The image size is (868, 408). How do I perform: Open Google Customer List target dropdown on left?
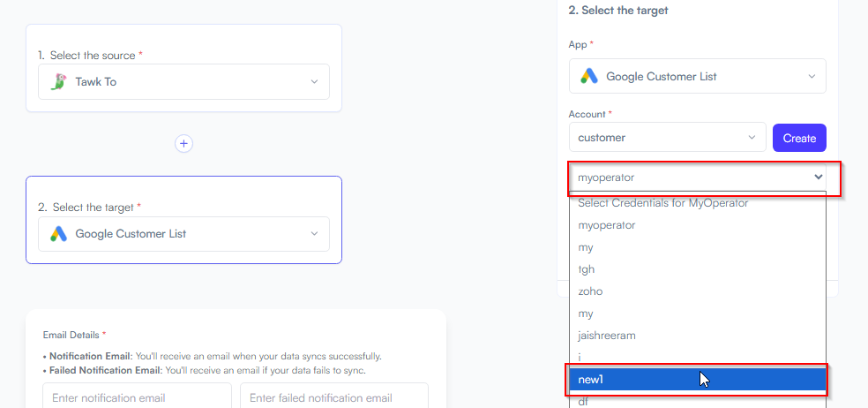[x=183, y=234]
